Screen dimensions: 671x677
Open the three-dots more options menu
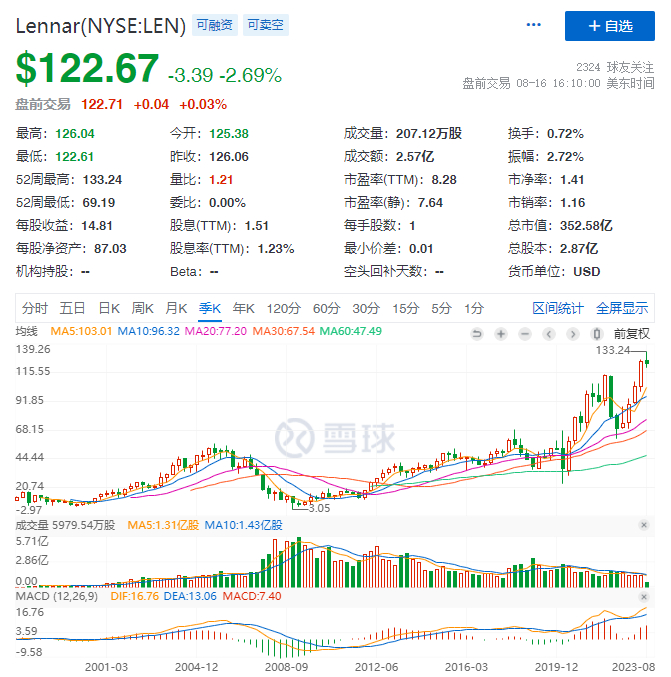tap(533, 25)
